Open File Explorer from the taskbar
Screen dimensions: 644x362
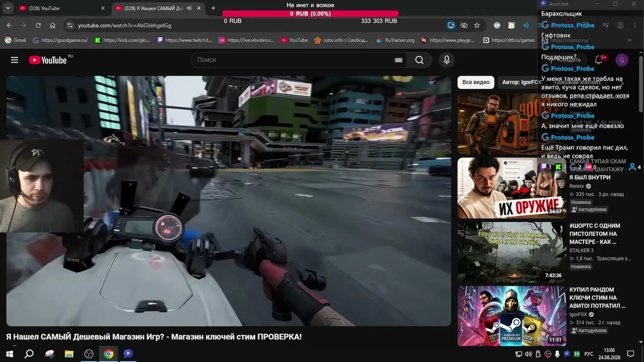click(69, 354)
